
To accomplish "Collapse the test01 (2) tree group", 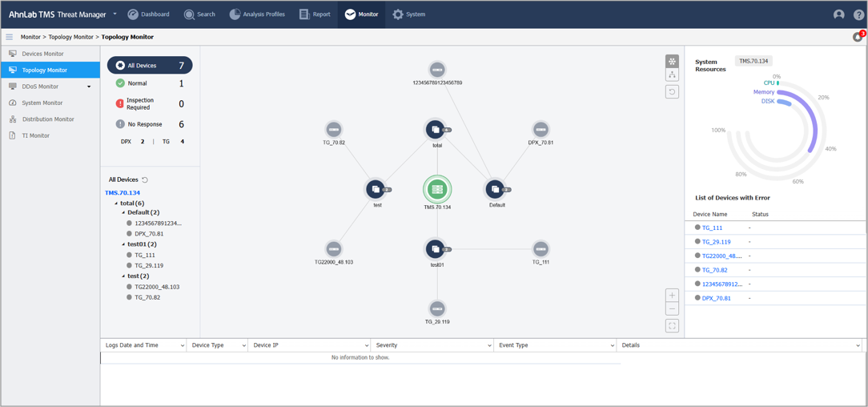I will [x=124, y=244].
